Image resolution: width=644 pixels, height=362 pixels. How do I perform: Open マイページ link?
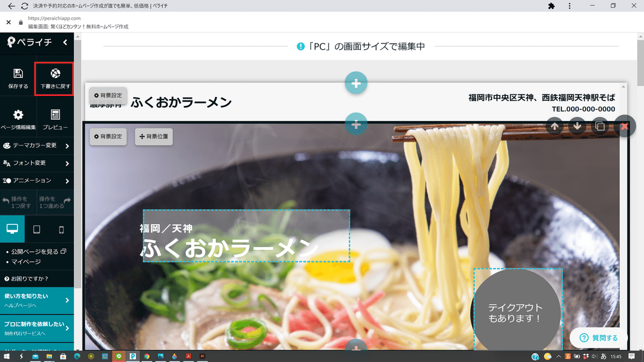26,262
